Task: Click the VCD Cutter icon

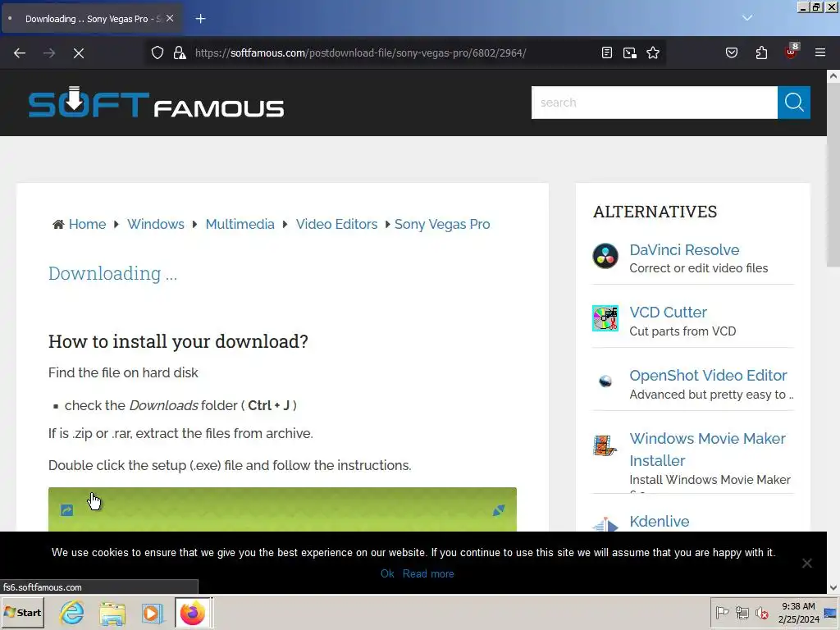Action: coord(605,318)
